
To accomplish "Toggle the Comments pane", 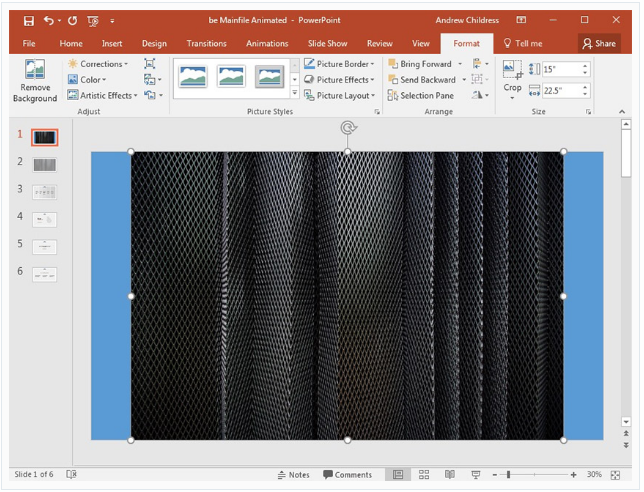I will (347, 475).
